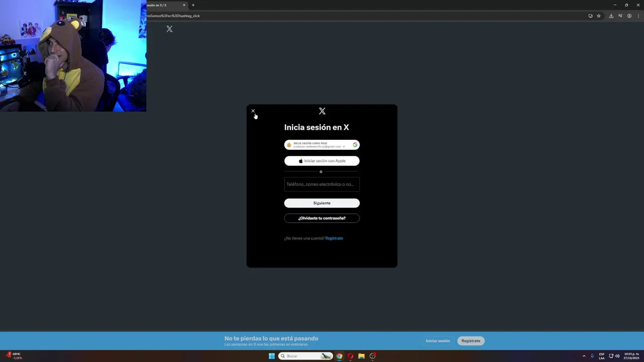644x362 pixels.
Task: Click the Inicia sesión en X heading
Action: [x=316, y=128]
